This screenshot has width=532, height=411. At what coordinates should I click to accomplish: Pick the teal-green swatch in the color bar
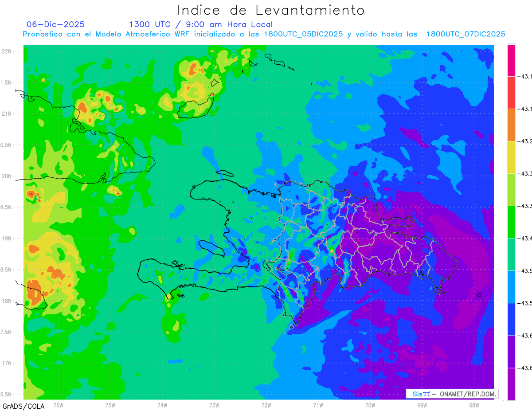[511, 254]
